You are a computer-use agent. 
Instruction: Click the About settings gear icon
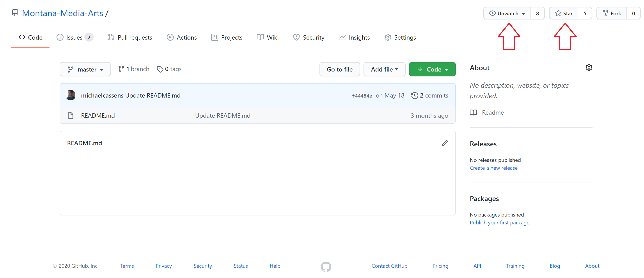click(x=588, y=68)
